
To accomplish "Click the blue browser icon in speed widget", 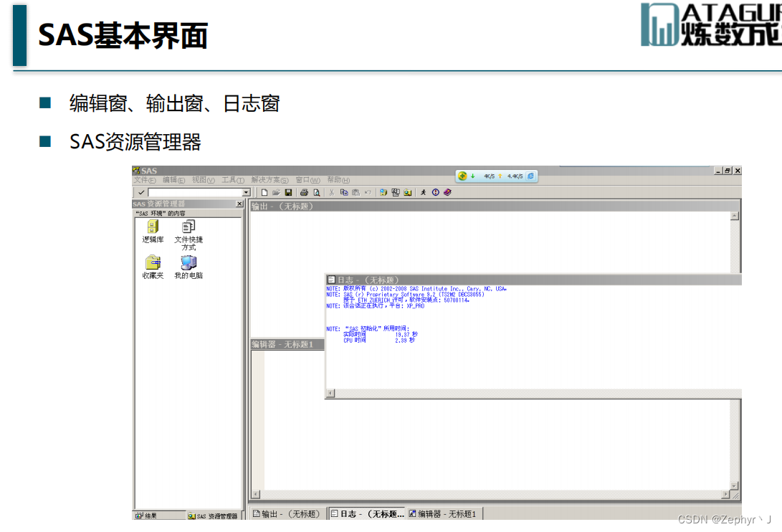I will [x=530, y=176].
